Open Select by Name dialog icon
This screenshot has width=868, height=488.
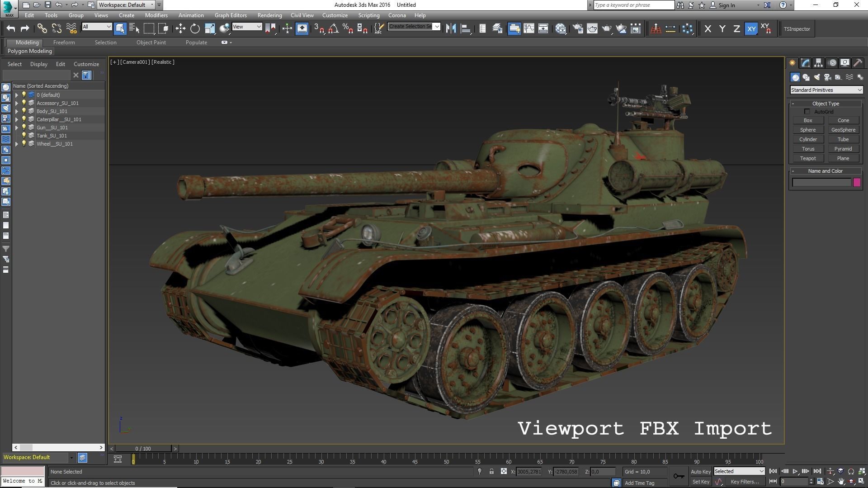coord(134,28)
